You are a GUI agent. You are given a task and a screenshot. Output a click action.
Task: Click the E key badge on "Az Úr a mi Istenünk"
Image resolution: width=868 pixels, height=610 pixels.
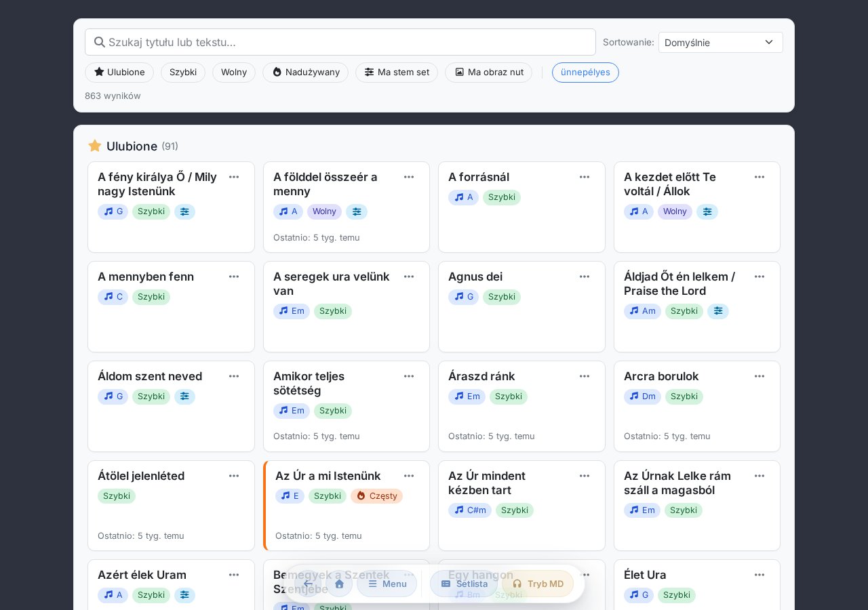click(290, 496)
